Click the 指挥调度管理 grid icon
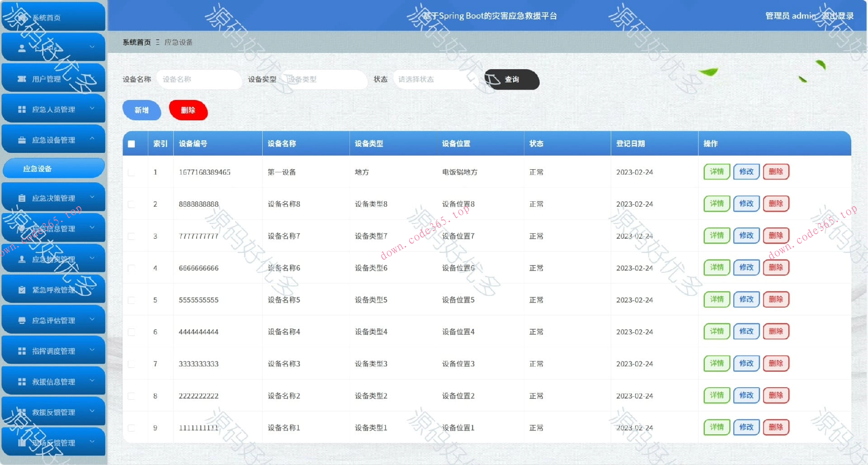This screenshot has width=868, height=465. pyautogui.click(x=21, y=351)
